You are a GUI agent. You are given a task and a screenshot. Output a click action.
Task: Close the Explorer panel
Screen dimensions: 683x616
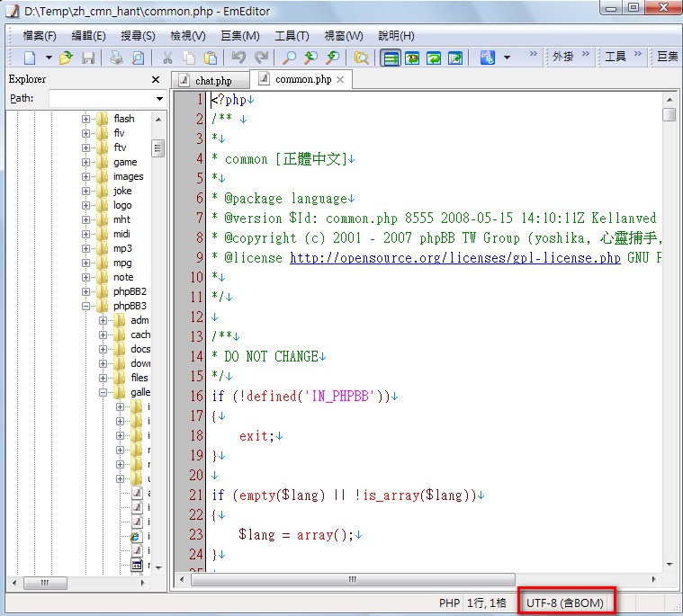click(x=156, y=80)
